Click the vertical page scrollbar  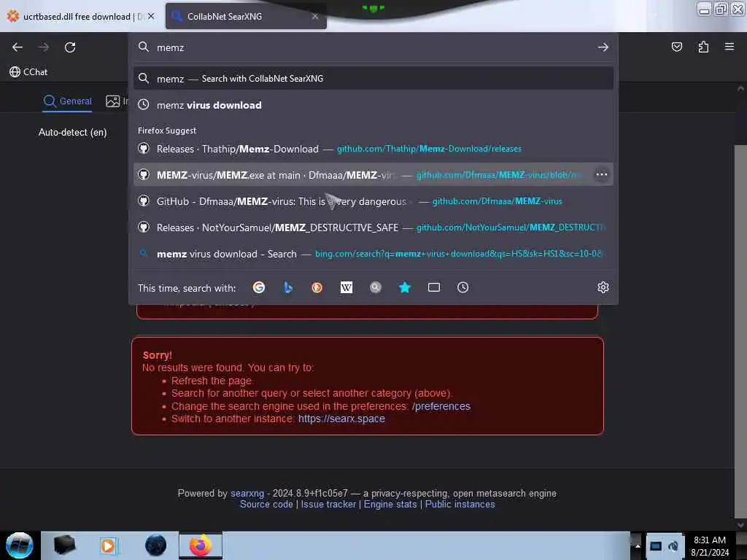tap(740, 331)
